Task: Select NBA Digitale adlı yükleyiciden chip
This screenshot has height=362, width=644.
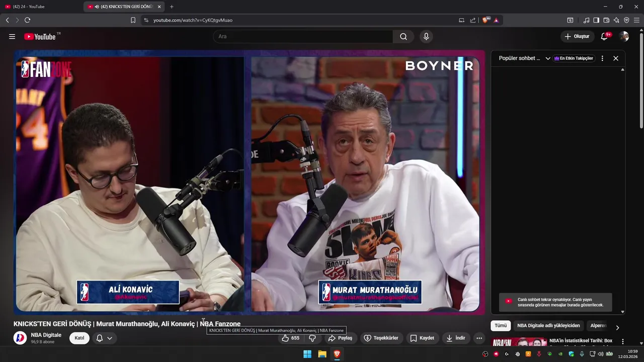Action: tap(548, 326)
